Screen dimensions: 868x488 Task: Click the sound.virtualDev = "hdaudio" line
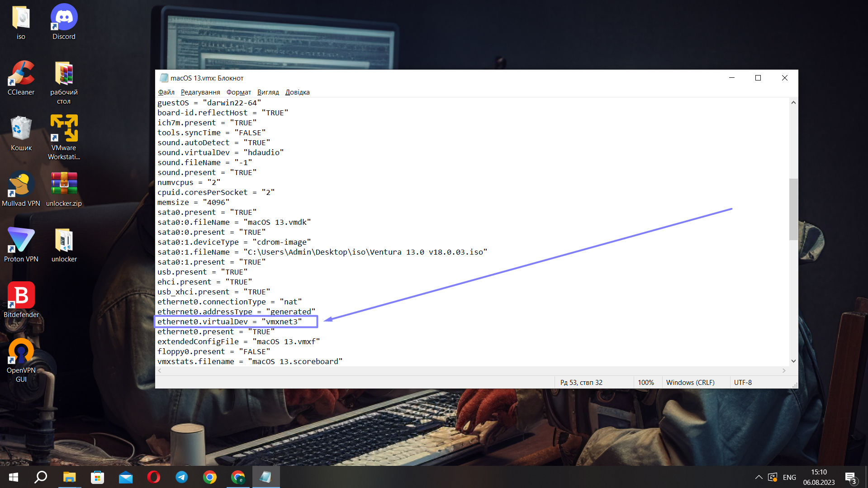point(220,152)
